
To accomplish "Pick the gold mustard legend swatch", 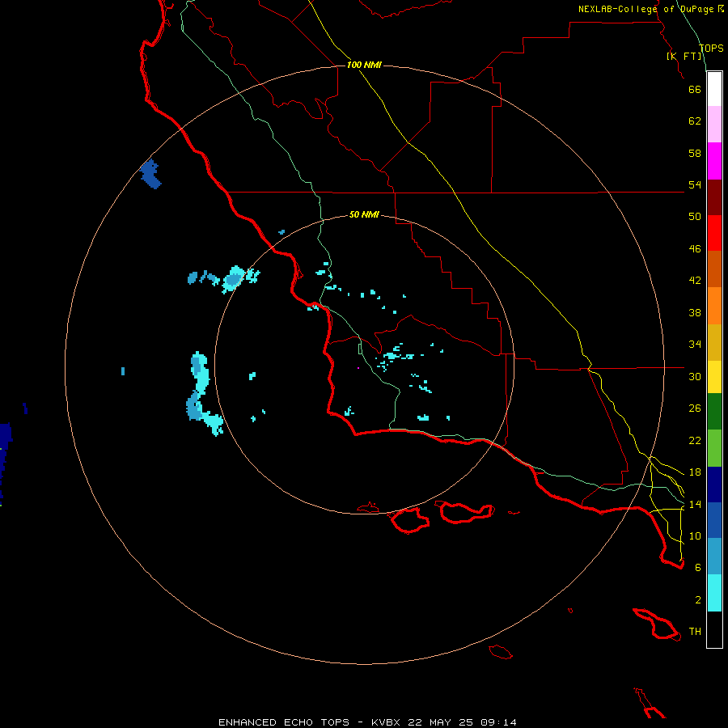I will click(714, 342).
